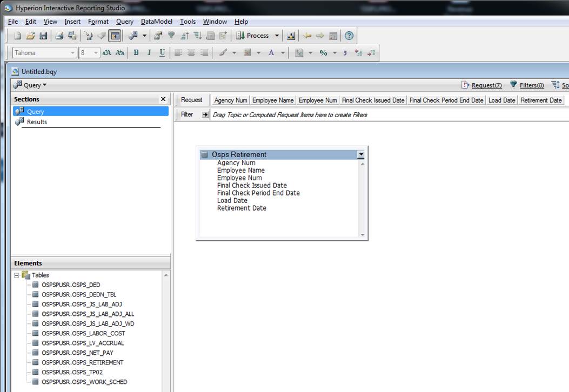Toggle Bold formatting

(136, 53)
